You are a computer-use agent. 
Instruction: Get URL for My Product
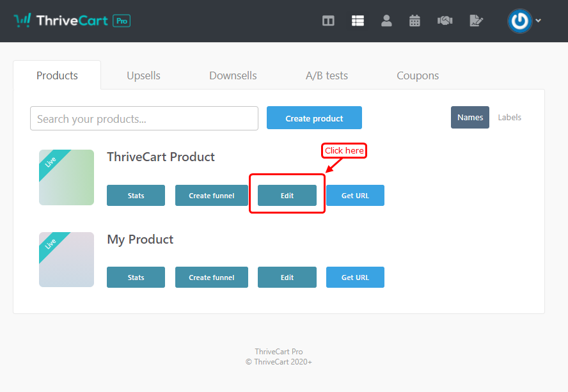click(x=355, y=278)
